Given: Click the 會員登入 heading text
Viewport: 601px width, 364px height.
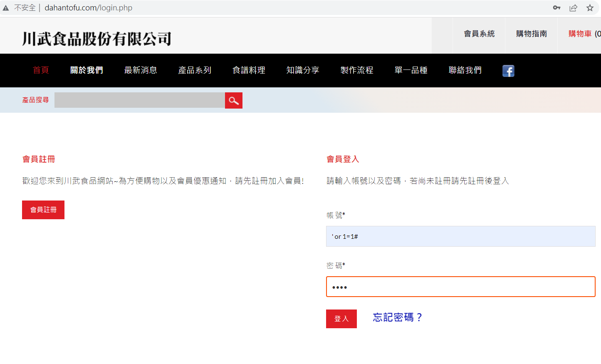Looking at the screenshot, I should 343,159.
